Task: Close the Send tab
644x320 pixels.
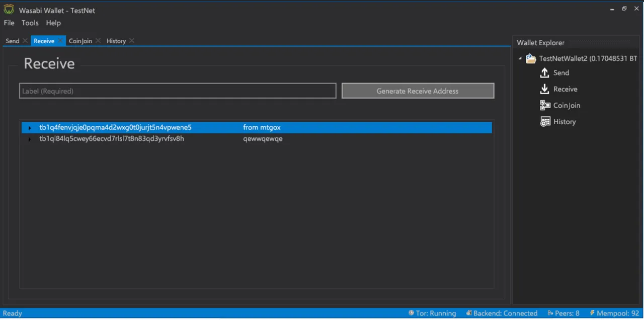Action: coord(25,41)
